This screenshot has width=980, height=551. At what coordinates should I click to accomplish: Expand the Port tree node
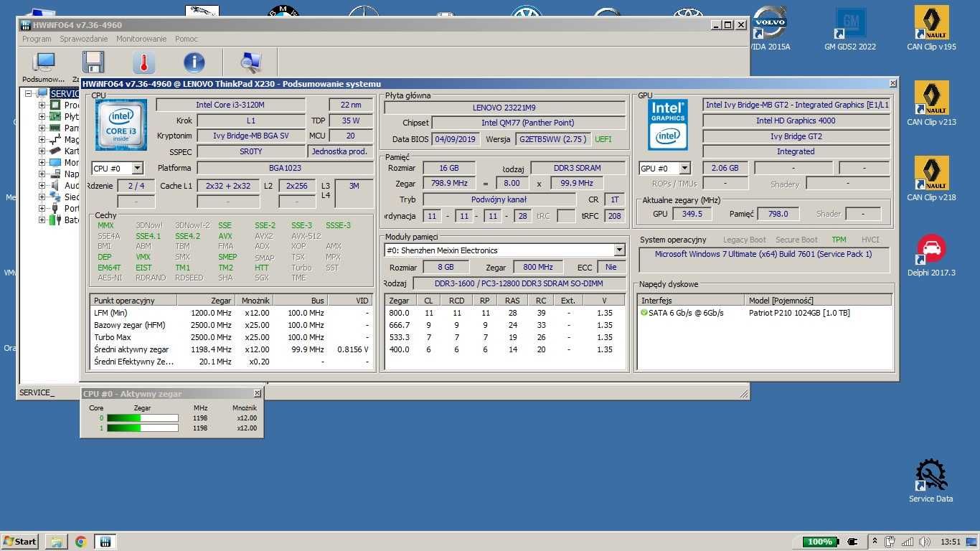[x=42, y=208]
